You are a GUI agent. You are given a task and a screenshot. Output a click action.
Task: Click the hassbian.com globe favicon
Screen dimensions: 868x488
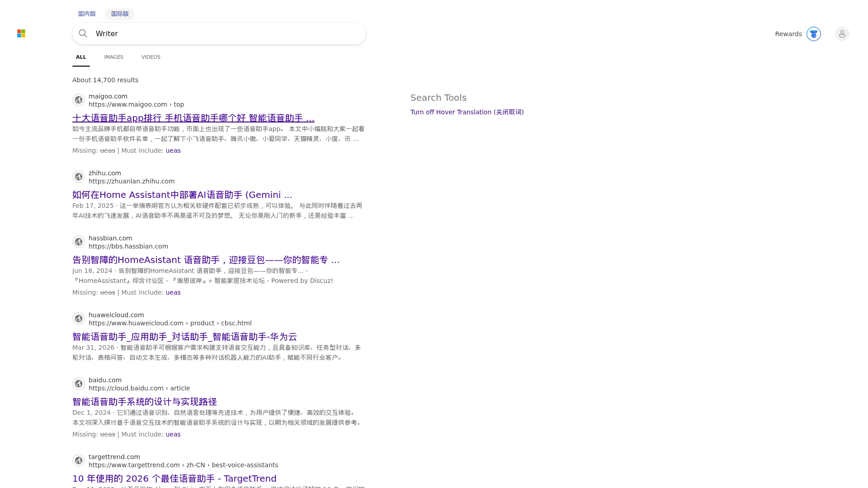(79, 242)
